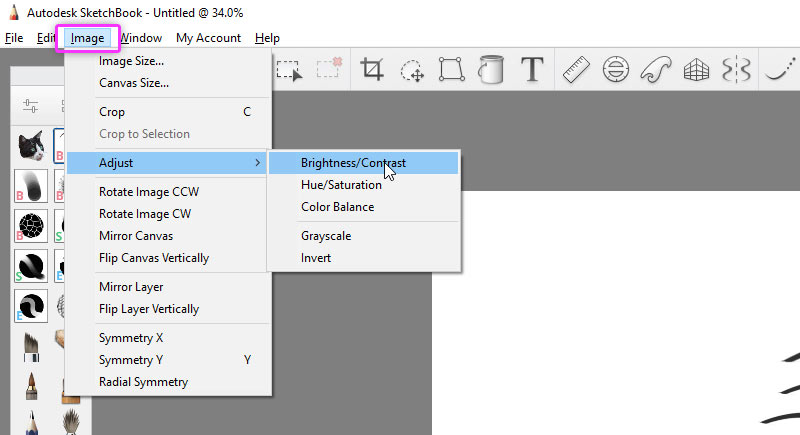The width and height of the screenshot is (800, 435).
Task: Select the cat face brush thumbnail
Action: coord(31,146)
